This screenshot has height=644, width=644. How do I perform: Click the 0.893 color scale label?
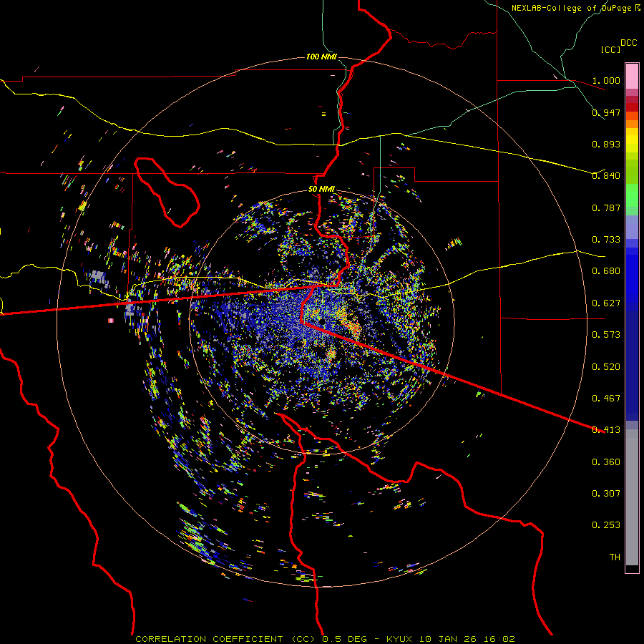point(606,144)
